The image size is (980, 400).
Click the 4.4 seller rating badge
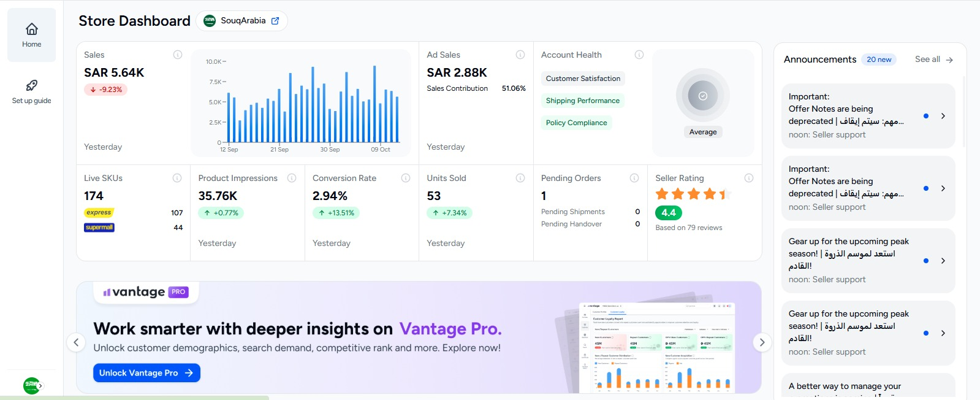coord(669,213)
